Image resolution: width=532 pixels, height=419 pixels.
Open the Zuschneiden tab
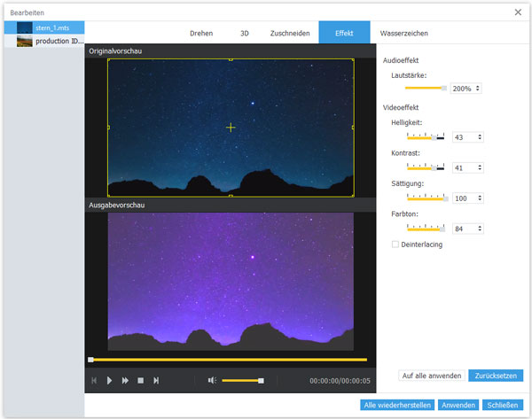coord(290,34)
